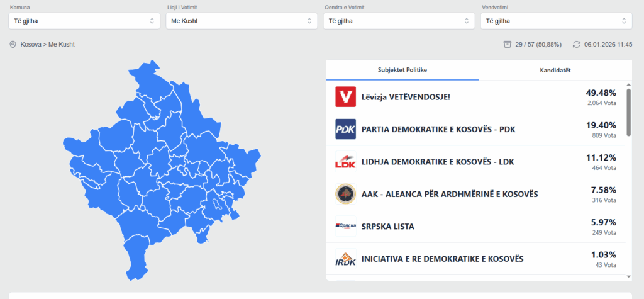This screenshot has height=299, width=644.
Task: Click the location pin icon by Kosova
Action: point(13,45)
